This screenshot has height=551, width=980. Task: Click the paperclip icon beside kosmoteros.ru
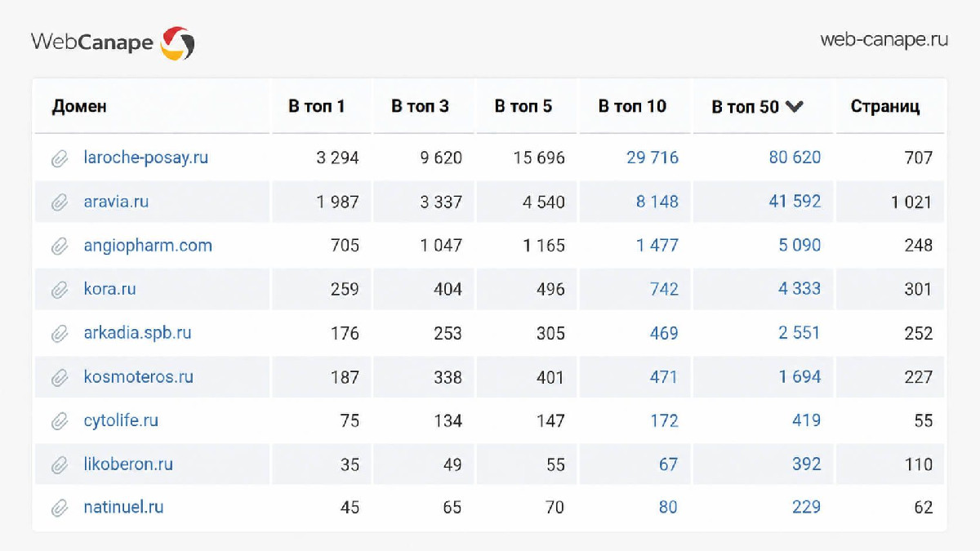[60, 378]
